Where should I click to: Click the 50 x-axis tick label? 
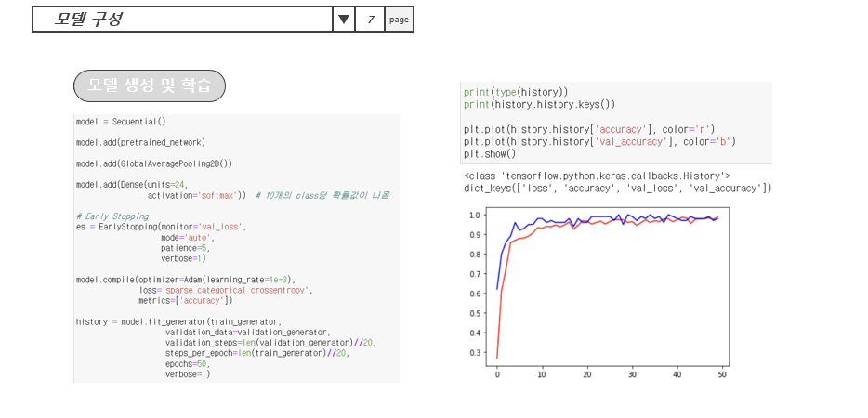722,374
